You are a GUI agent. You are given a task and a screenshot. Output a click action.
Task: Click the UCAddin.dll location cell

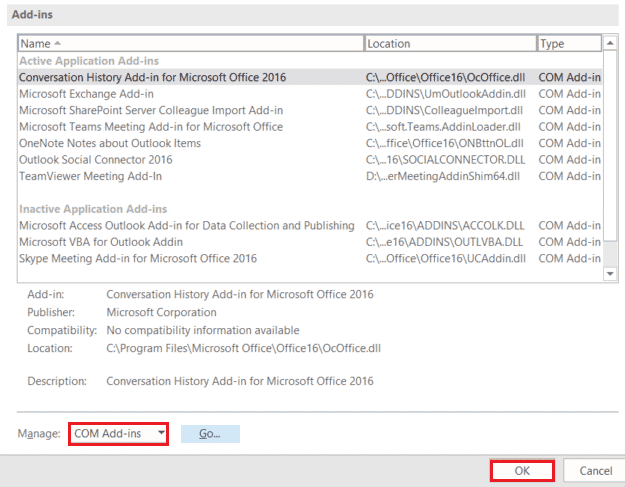click(x=446, y=259)
